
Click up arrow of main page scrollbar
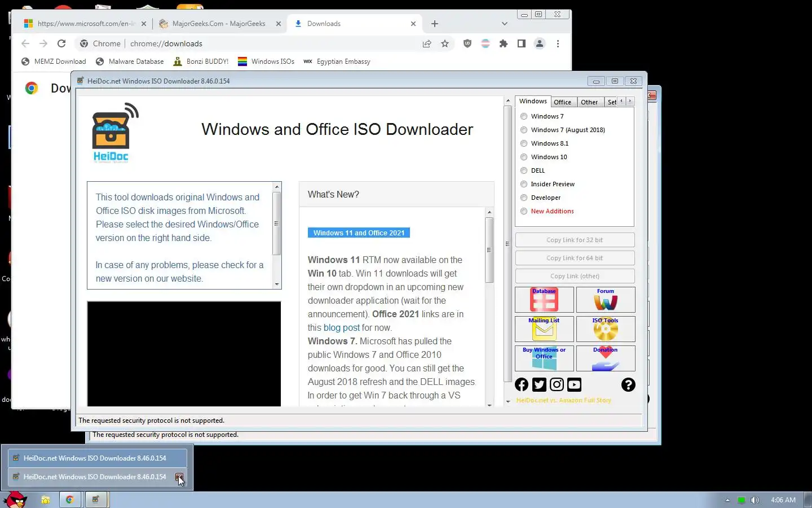click(x=507, y=100)
